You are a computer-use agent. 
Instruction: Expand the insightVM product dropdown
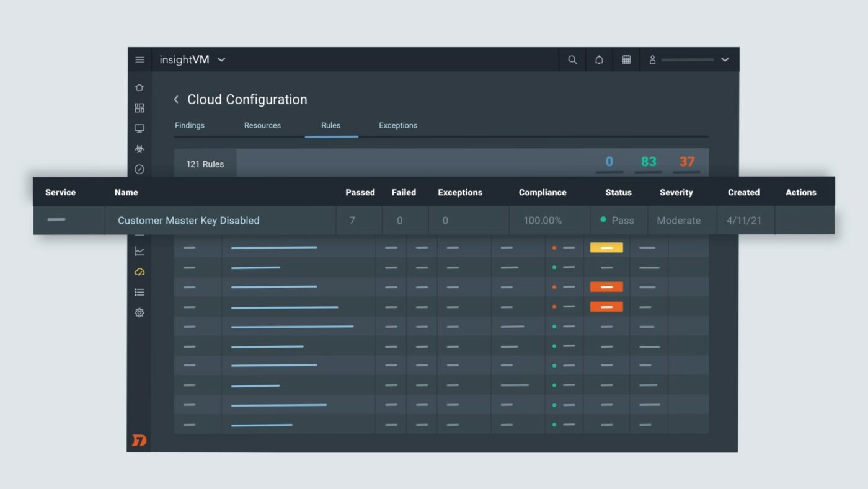(x=221, y=60)
